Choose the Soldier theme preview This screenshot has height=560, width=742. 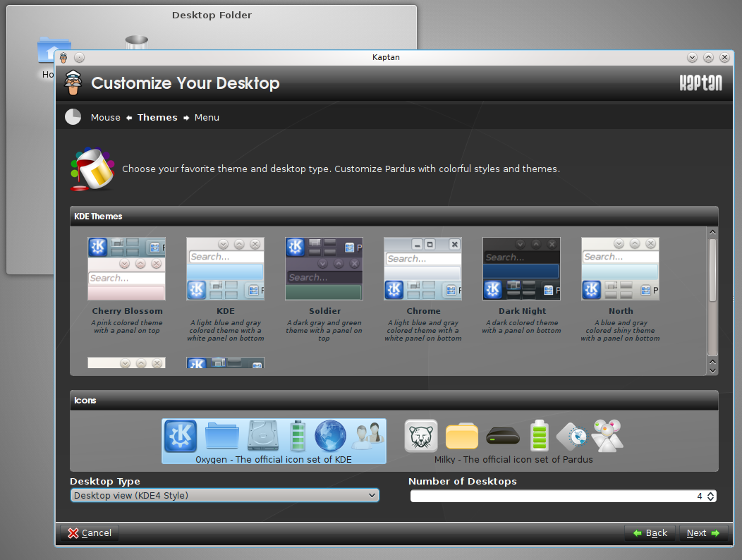[324, 269]
